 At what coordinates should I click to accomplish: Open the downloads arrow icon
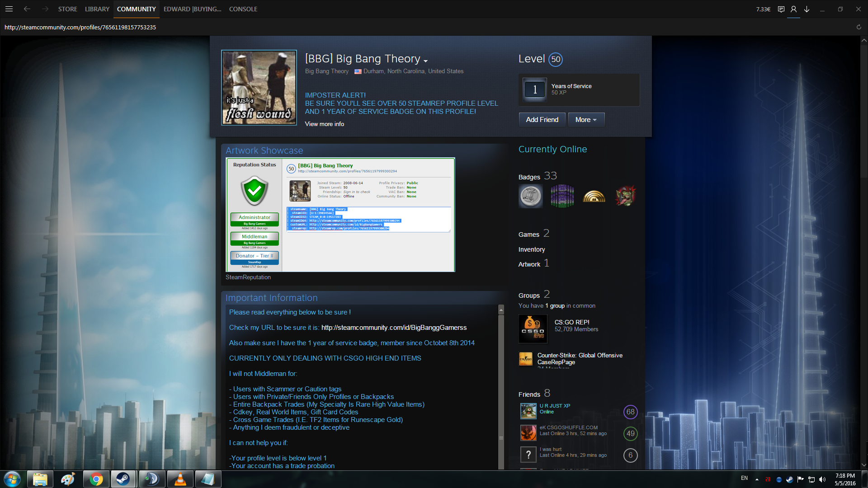[x=807, y=9]
